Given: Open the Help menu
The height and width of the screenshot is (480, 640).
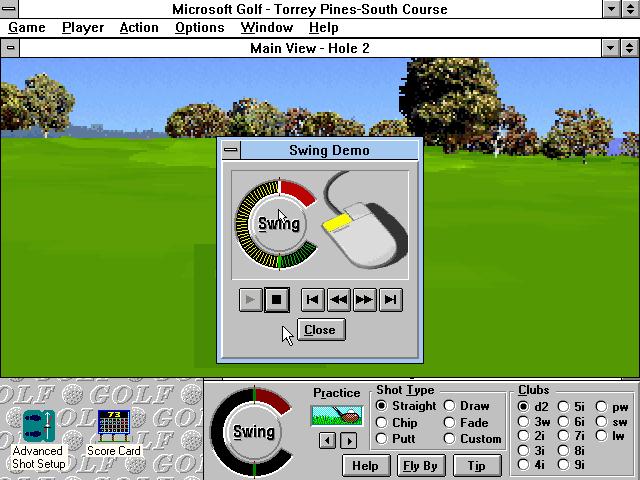Looking at the screenshot, I should point(323,28).
